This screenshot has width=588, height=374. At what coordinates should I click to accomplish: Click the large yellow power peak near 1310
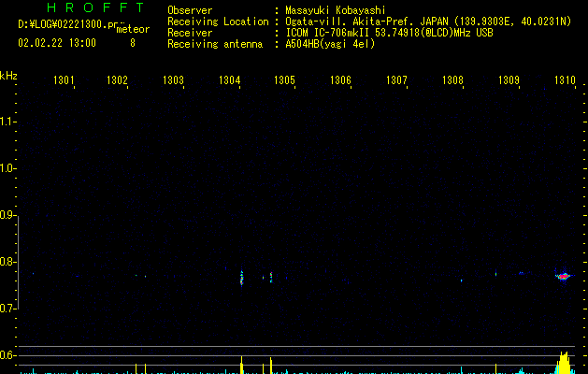564,363
